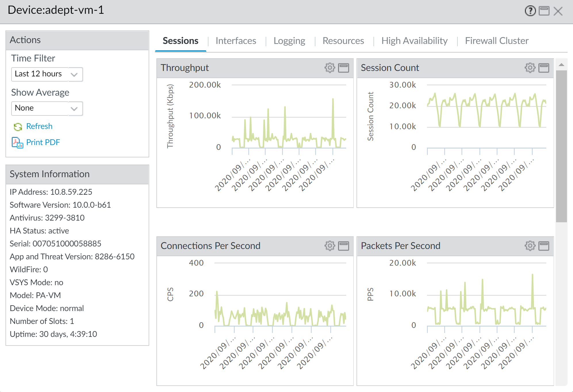This screenshot has height=392, width=573.
Task: Click the widgets vertical scrollbar thumb
Action: click(561, 146)
